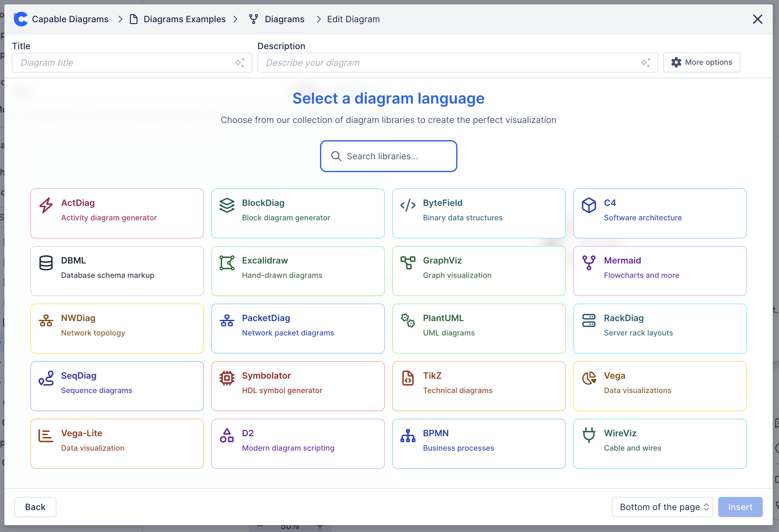
Task: Go to Diagrams Examples breadcrumb
Action: click(x=185, y=19)
